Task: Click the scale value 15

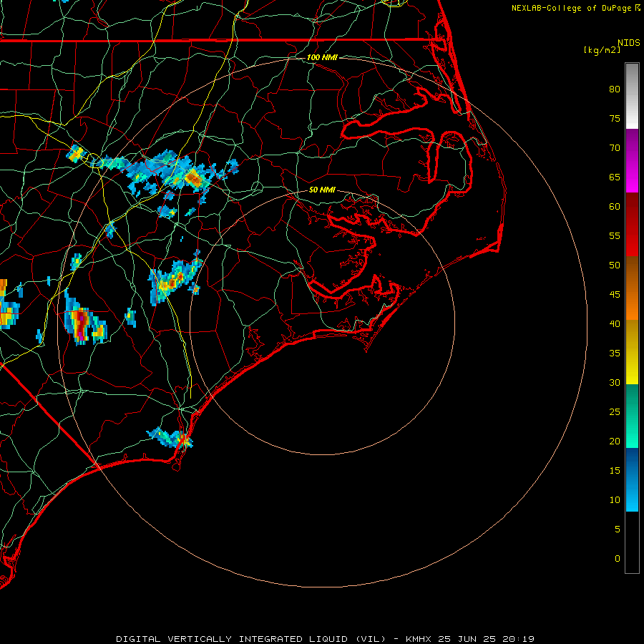Action: click(615, 471)
